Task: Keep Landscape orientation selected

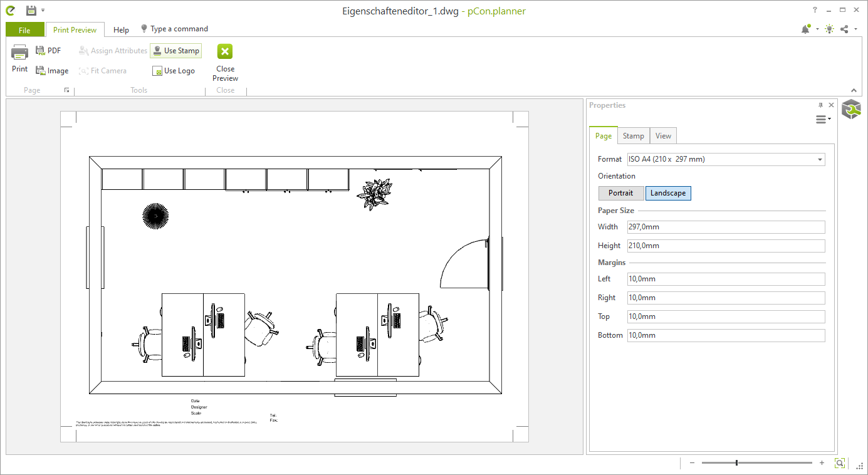Action: [668, 193]
